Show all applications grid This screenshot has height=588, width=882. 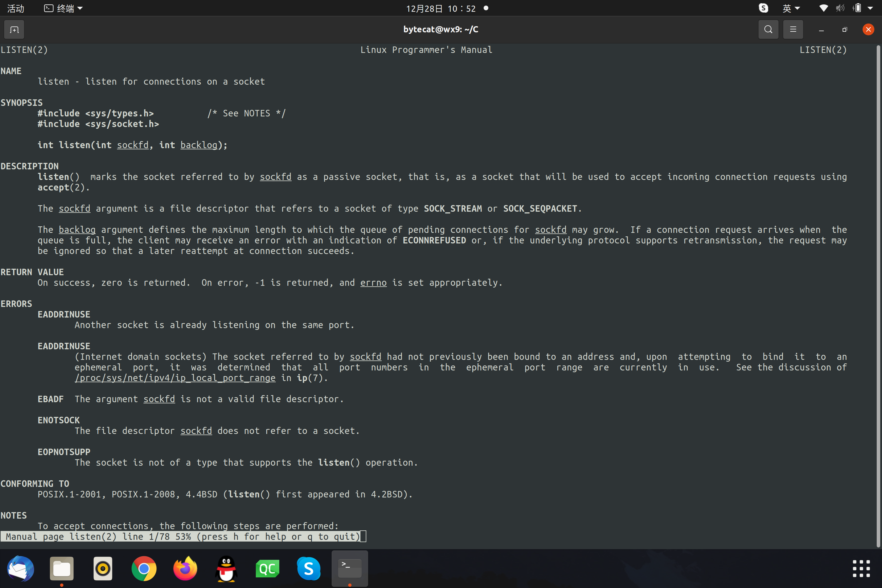(861, 569)
